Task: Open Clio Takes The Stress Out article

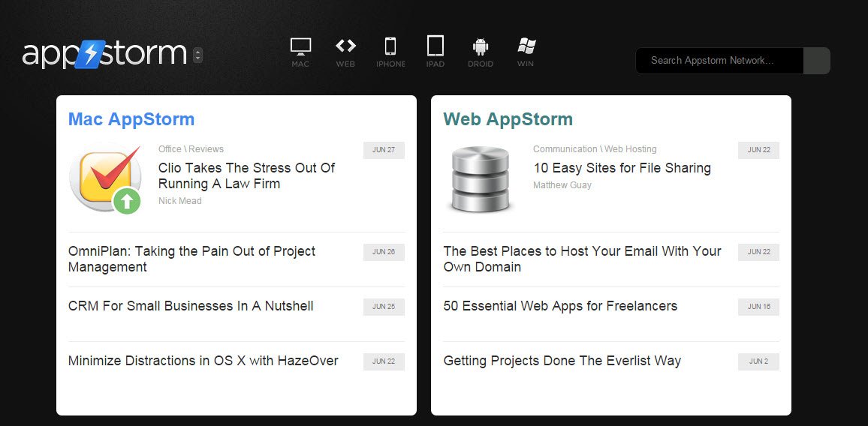Action: [x=246, y=175]
